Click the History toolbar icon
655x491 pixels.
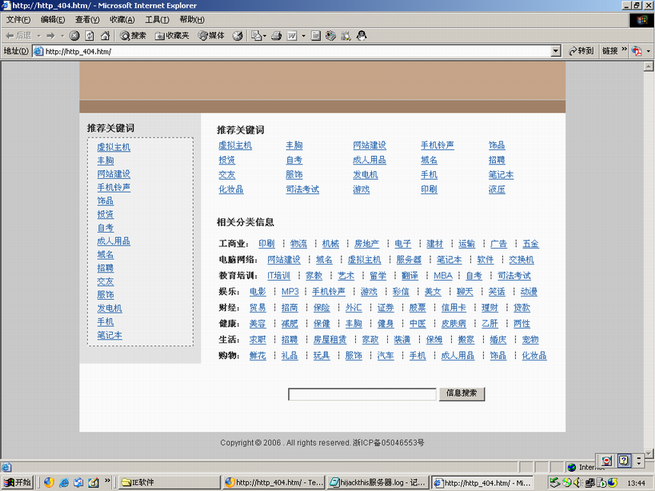tap(238, 35)
